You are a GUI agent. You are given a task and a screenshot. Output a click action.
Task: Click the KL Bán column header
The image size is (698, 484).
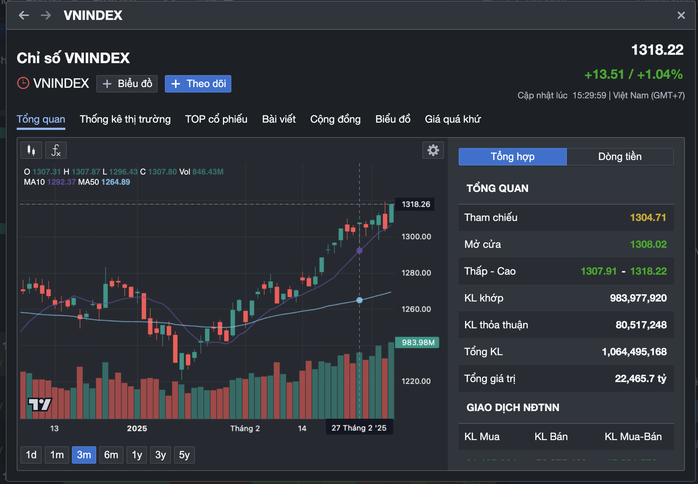[551, 437]
